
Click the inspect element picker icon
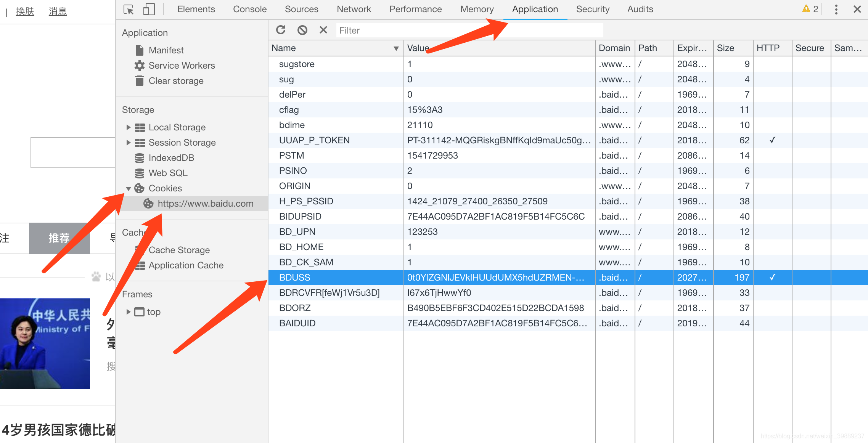(x=129, y=9)
